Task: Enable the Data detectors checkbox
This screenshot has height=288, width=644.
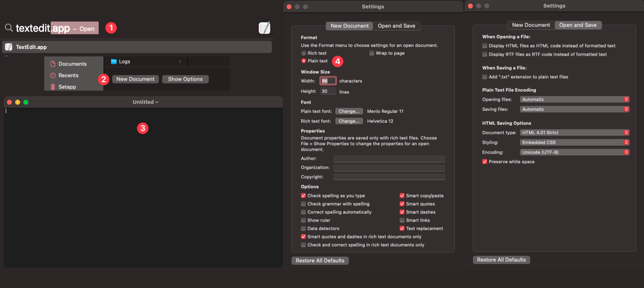Action: pos(303,229)
